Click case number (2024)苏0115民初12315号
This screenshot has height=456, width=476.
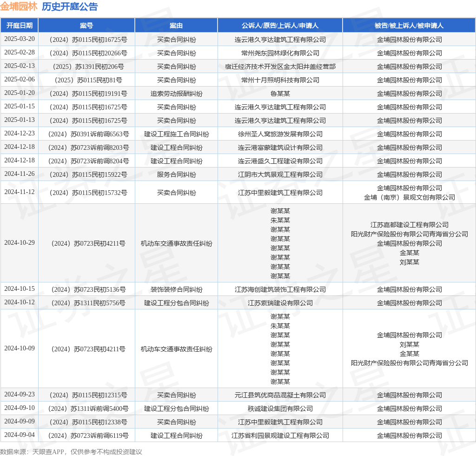point(88,395)
